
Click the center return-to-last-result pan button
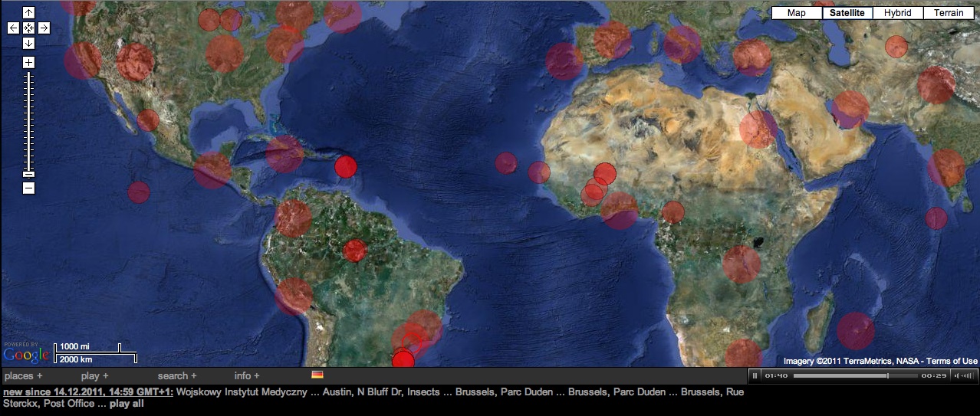tap(28, 28)
